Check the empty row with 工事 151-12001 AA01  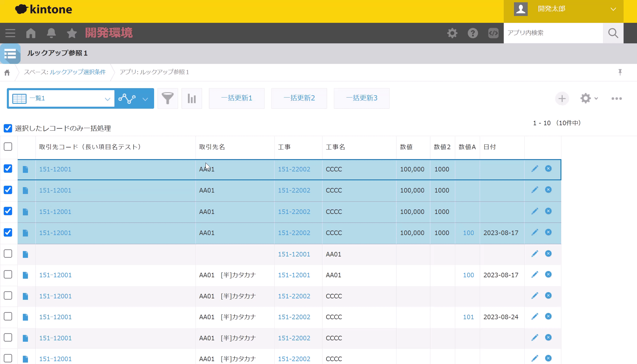[8, 254]
